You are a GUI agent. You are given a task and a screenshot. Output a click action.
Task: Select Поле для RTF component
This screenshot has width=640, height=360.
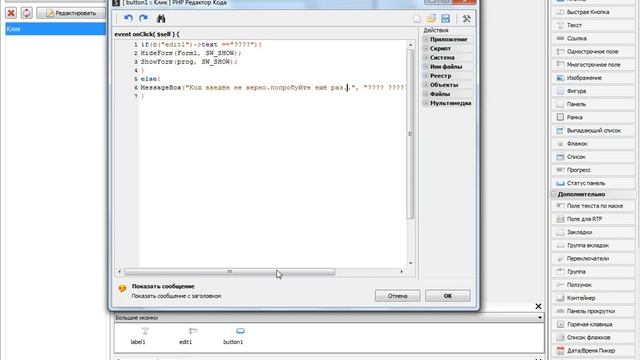coord(593,219)
